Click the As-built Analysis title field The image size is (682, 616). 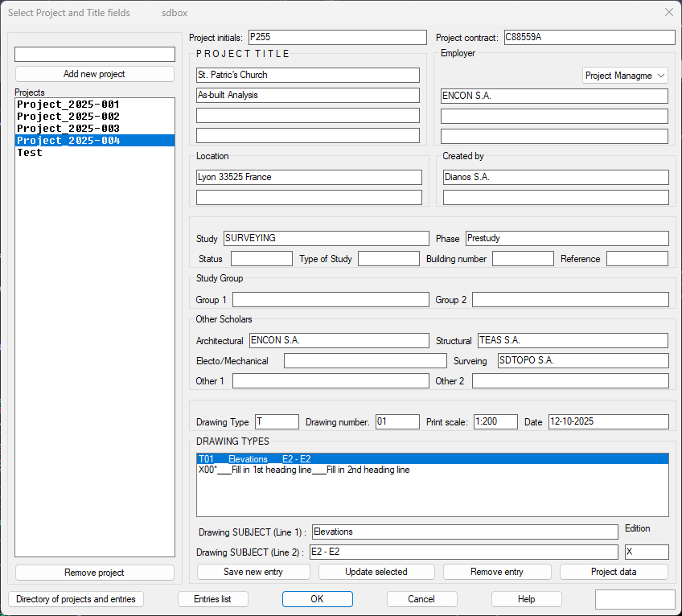(x=308, y=95)
